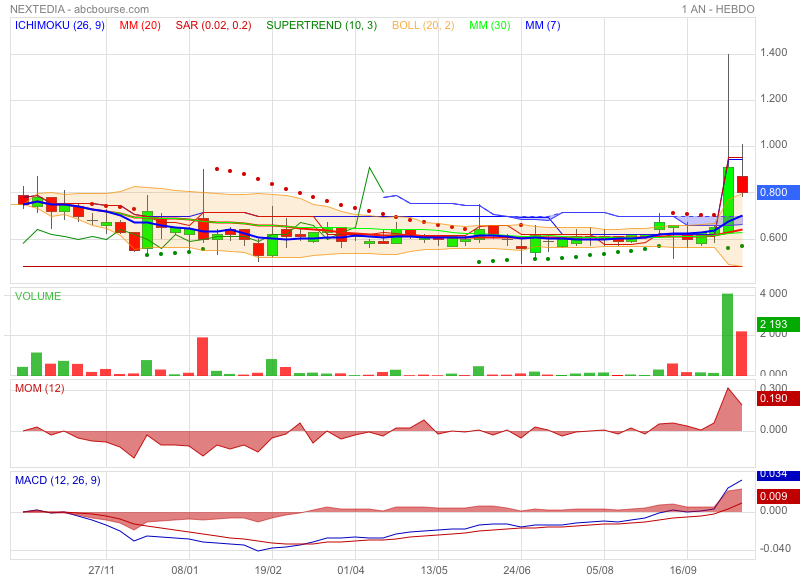The image size is (800, 580).
Task: Click the -0.040 MACD axis label
Action: click(775, 549)
